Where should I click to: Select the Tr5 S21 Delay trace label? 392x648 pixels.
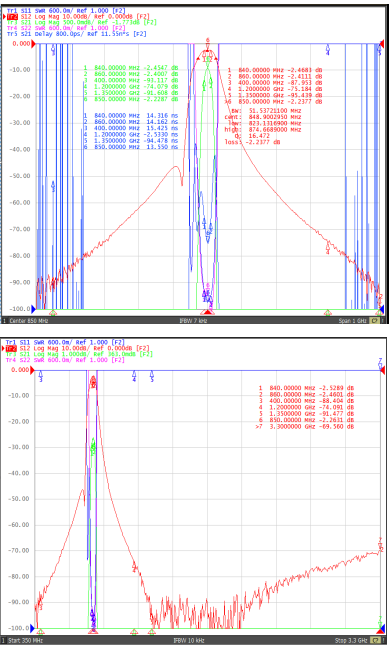point(76,33)
